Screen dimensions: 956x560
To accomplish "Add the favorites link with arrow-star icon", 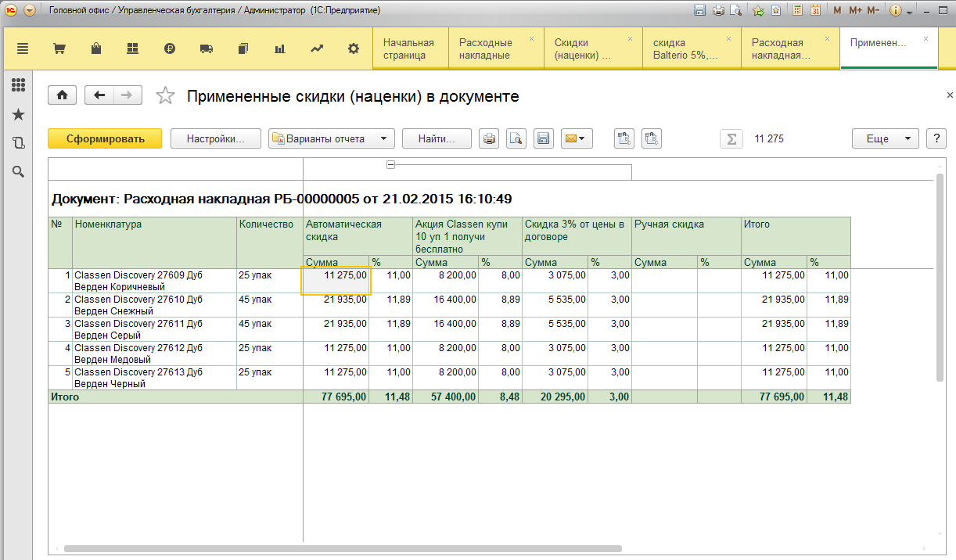I will (758, 11).
